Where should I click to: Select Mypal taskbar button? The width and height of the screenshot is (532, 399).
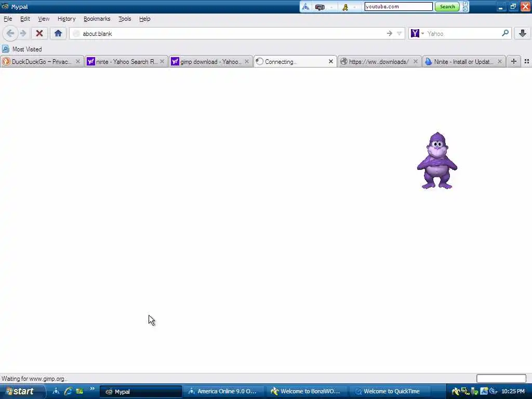(x=141, y=392)
